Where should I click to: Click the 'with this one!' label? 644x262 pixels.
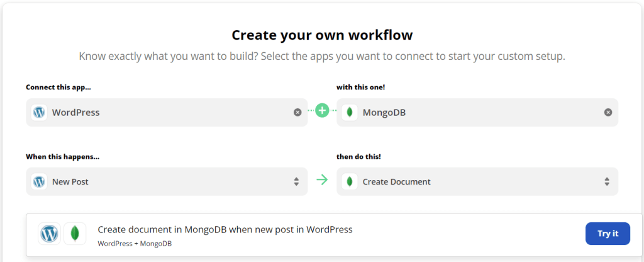click(360, 87)
